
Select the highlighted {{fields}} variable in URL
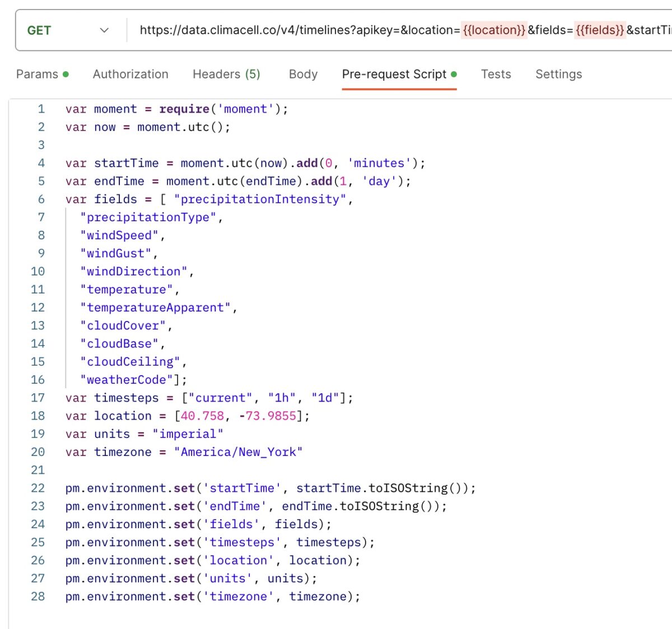pyautogui.click(x=599, y=30)
